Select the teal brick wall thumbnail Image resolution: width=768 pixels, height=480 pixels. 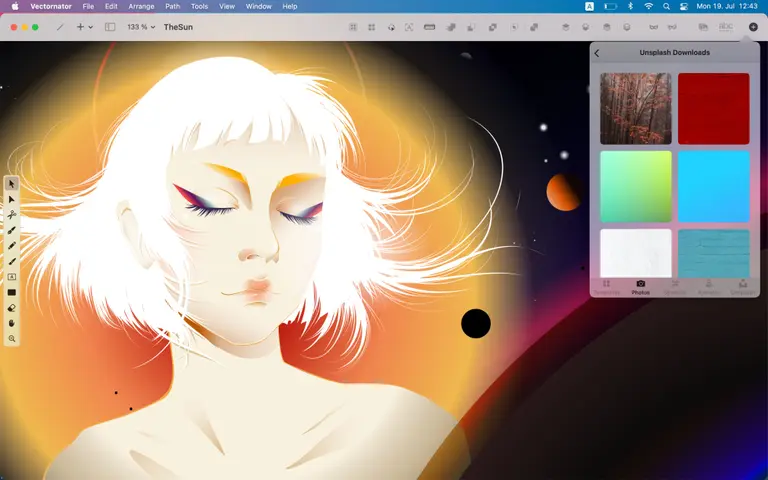pos(714,253)
